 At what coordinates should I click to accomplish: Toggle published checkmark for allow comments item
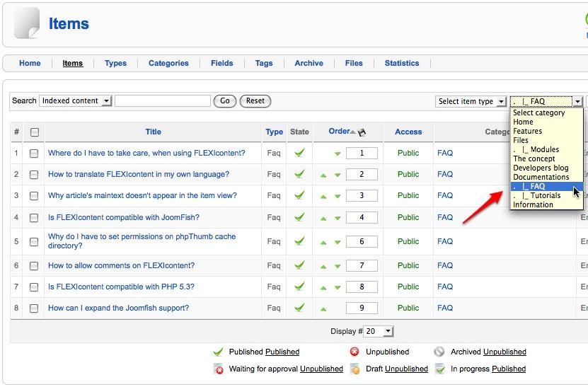pyautogui.click(x=299, y=265)
